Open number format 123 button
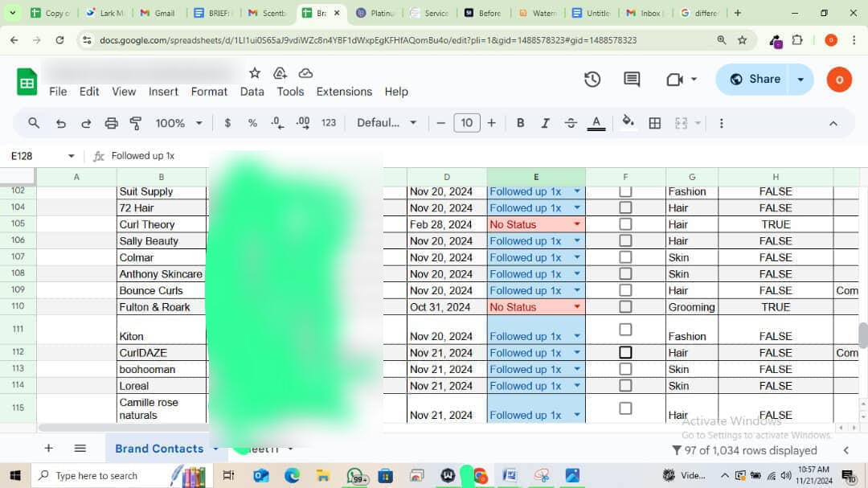 click(329, 123)
